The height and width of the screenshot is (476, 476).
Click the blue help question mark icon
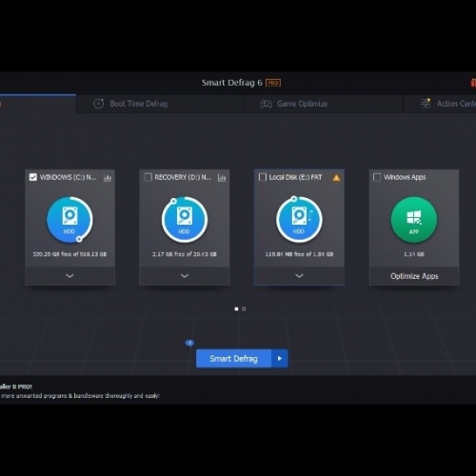[189, 343]
